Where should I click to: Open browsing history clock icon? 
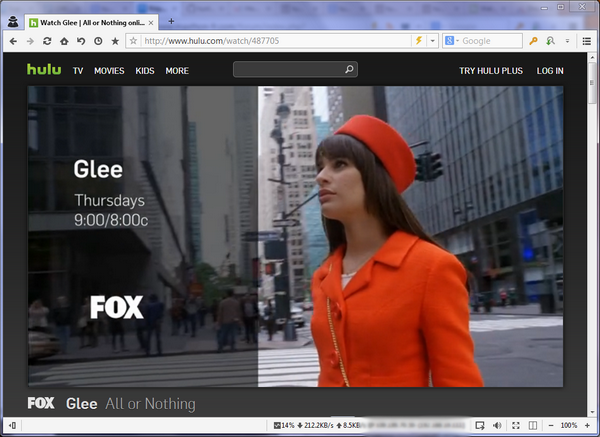[x=98, y=41]
